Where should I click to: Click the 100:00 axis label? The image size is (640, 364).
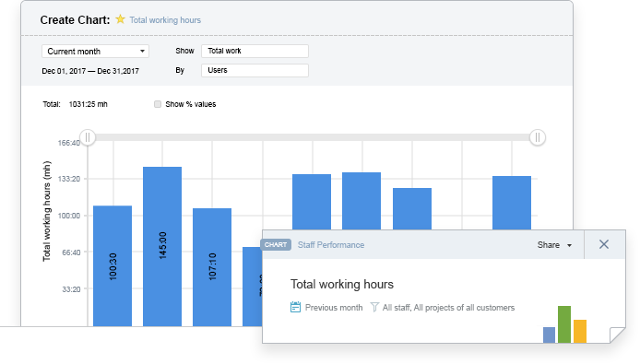(x=69, y=216)
